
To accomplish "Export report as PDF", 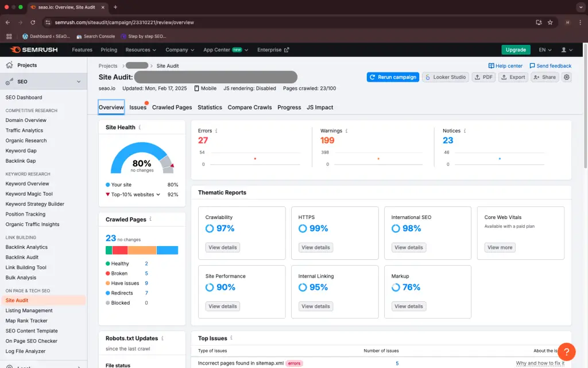I will pyautogui.click(x=483, y=77).
